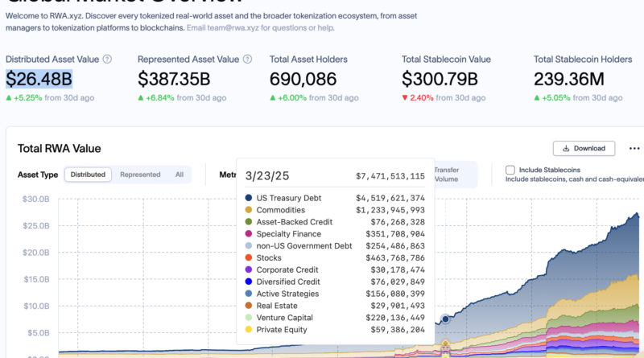The image size is (644, 358).
Task: Click the Download button
Action: click(584, 149)
